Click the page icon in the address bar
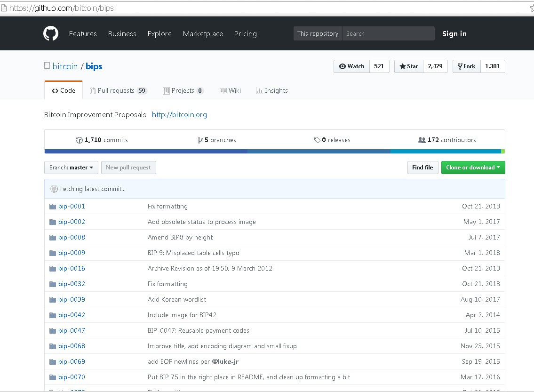Viewport: 534px width, 392px height. pos(4,8)
